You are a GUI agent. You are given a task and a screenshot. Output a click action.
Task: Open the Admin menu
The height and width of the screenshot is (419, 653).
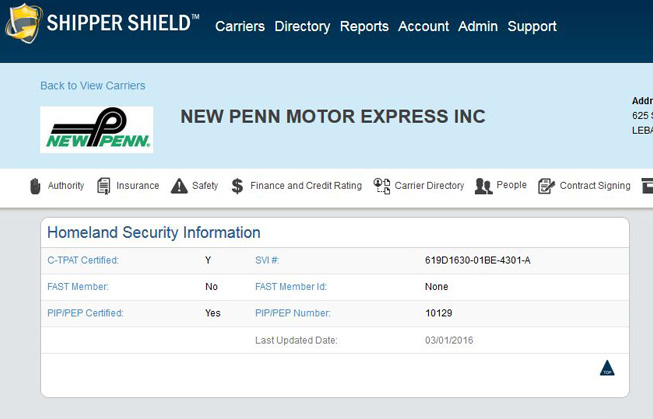pos(478,27)
